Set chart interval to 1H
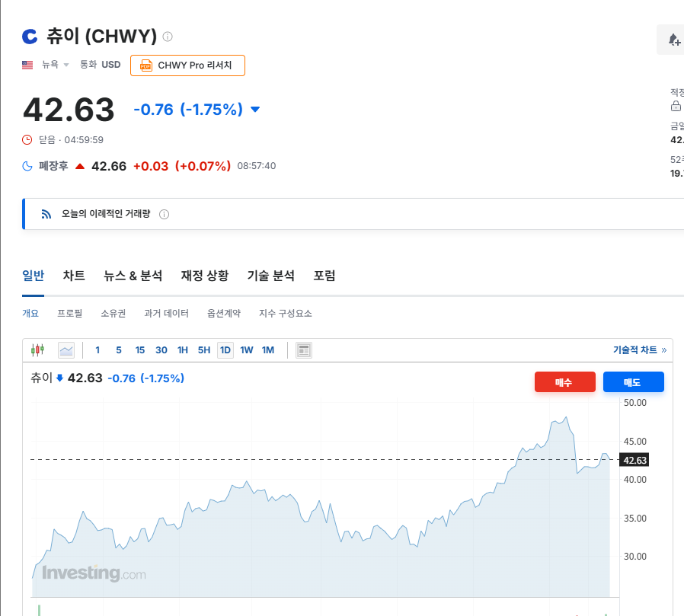The height and width of the screenshot is (616, 684). coord(183,350)
